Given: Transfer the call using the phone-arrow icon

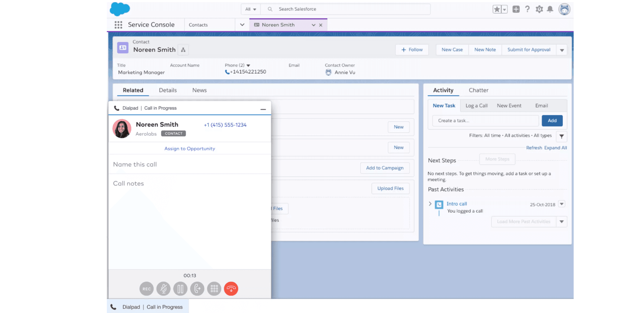Looking at the screenshot, I should [x=197, y=289].
